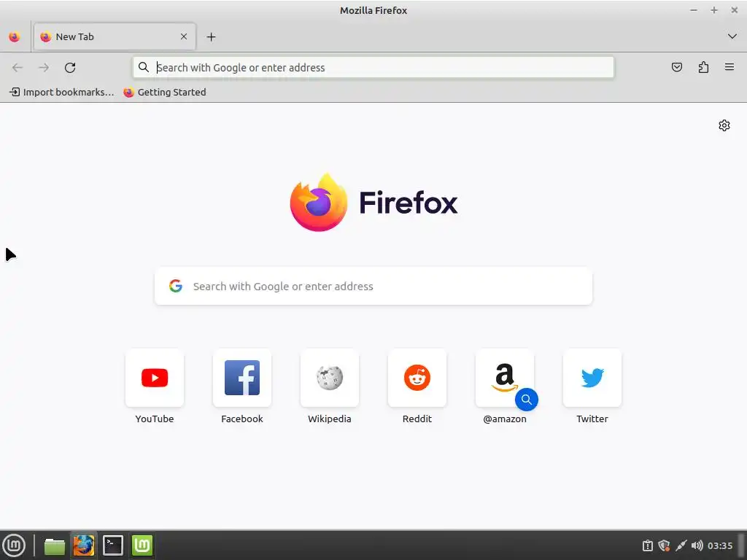This screenshot has height=560, width=747.
Task: Open the network connection tray icon
Action: [681, 545]
